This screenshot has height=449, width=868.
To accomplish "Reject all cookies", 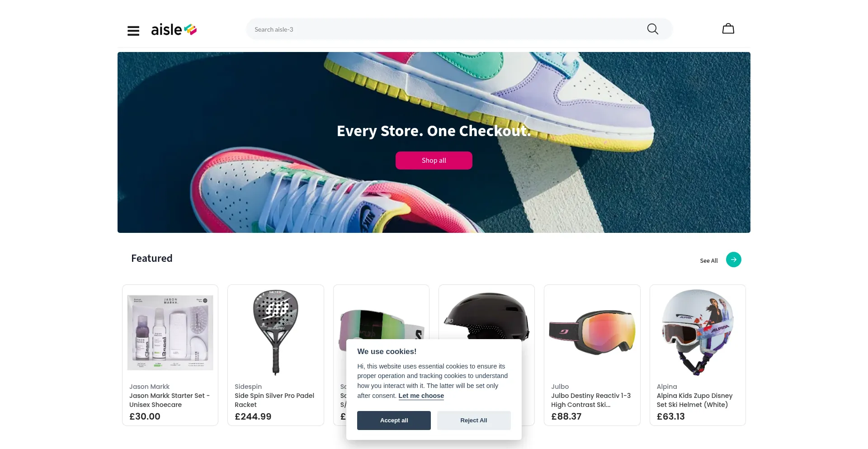I will [474, 421].
